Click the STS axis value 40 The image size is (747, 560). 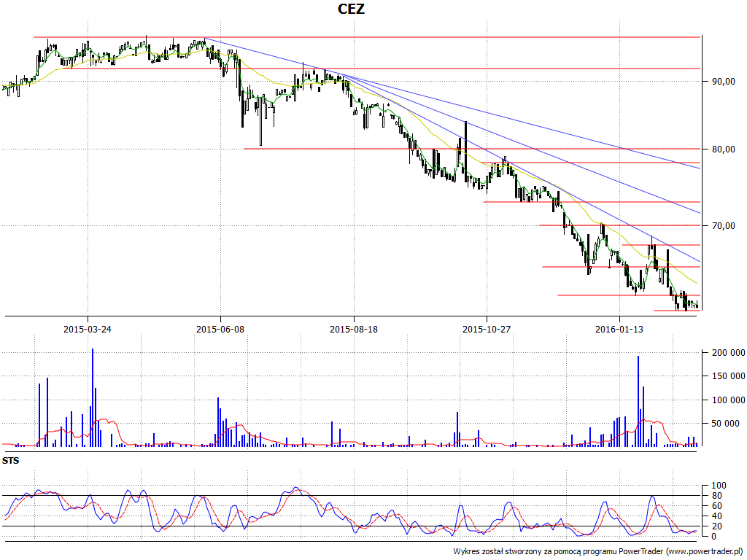pyautogui.click(x=716, y=516)
